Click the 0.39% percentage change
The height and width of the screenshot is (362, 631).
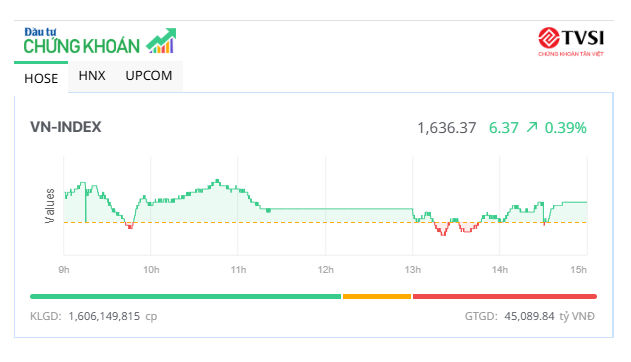[565, 128]
